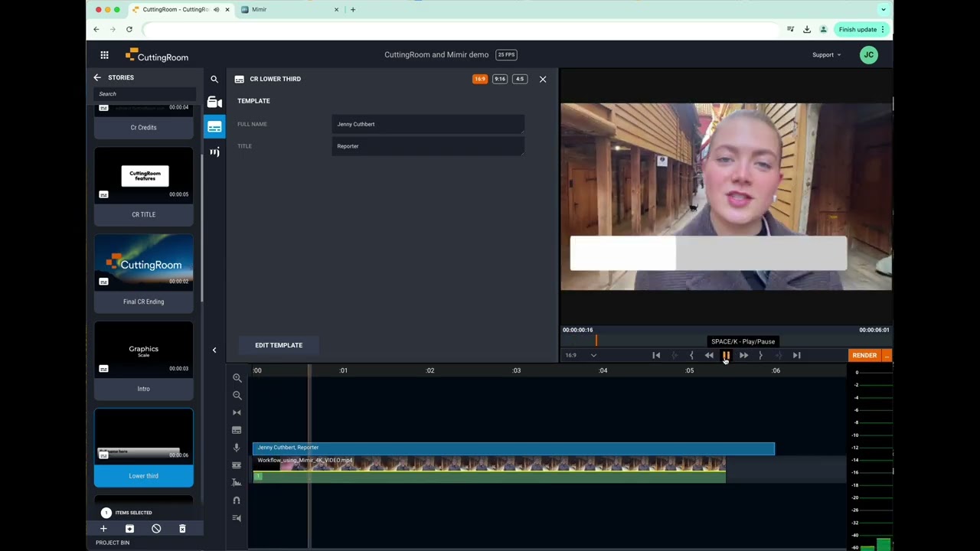The height and width of the screenshot is (551, 980).
Task: Open the audio levels waveform tool
Action: point(237,483)
